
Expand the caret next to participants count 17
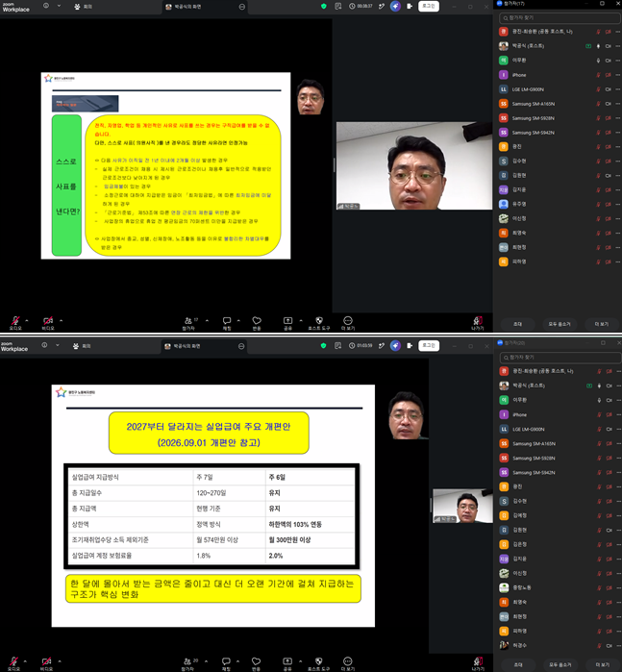coord(207,320)
